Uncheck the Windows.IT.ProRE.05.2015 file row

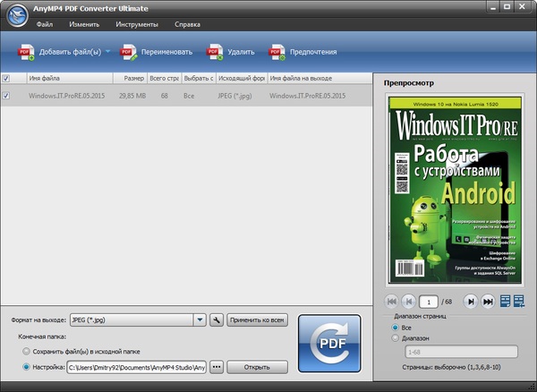coord(7,95)
